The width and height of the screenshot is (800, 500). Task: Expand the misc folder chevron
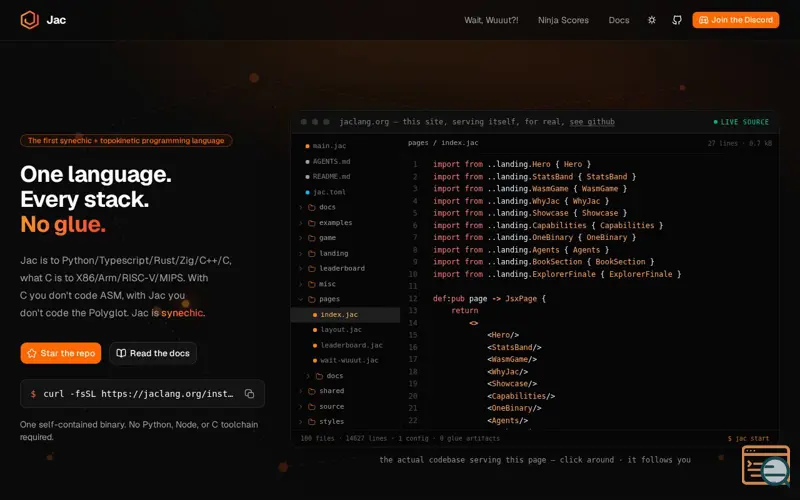pos(301,284)
